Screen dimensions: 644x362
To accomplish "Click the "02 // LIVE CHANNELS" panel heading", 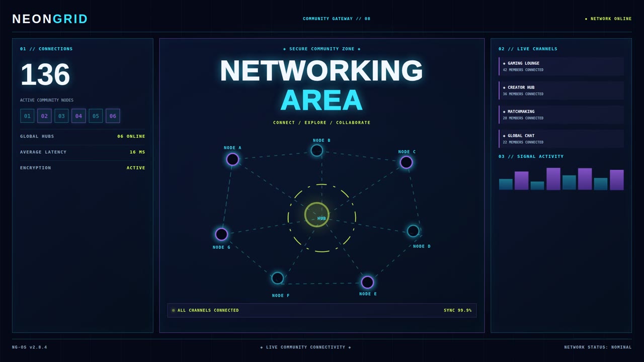I will [x=528, y=49].
